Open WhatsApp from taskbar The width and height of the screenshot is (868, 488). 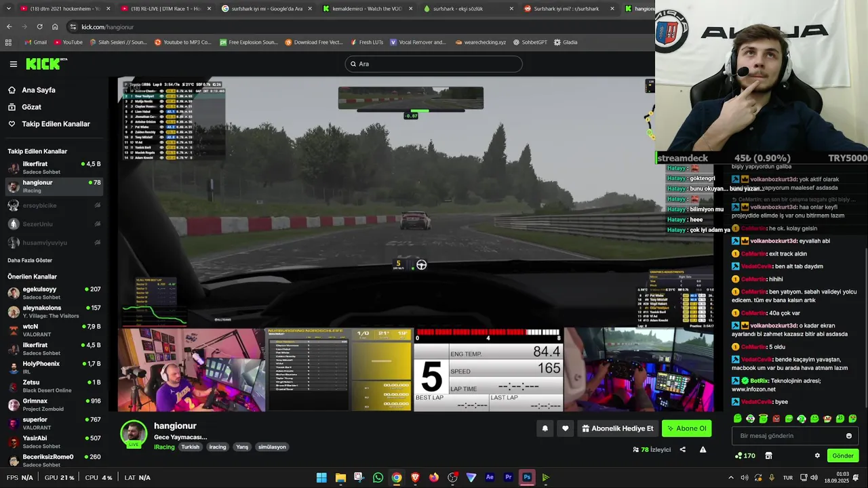tap(378, 477)
